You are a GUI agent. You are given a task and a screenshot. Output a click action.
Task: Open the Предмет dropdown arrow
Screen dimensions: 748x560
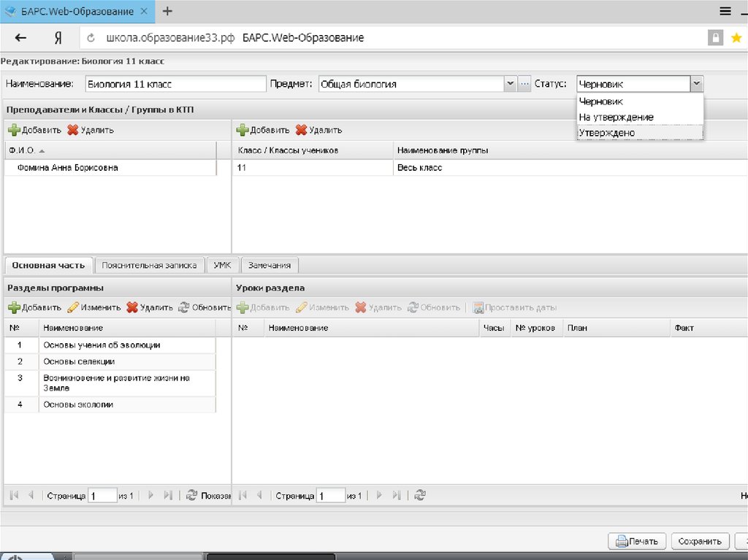point(510,84)
